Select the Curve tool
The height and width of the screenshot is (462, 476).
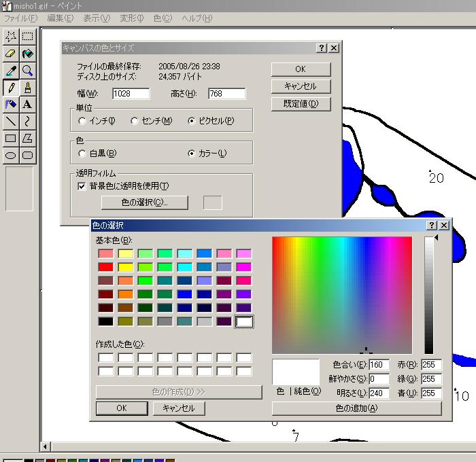[x=28, y=122]
